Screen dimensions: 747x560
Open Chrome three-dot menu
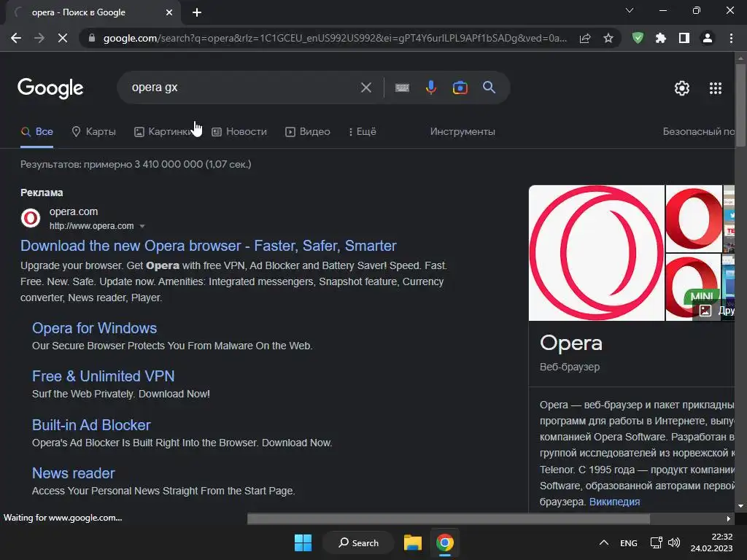(x=731, y=38)
